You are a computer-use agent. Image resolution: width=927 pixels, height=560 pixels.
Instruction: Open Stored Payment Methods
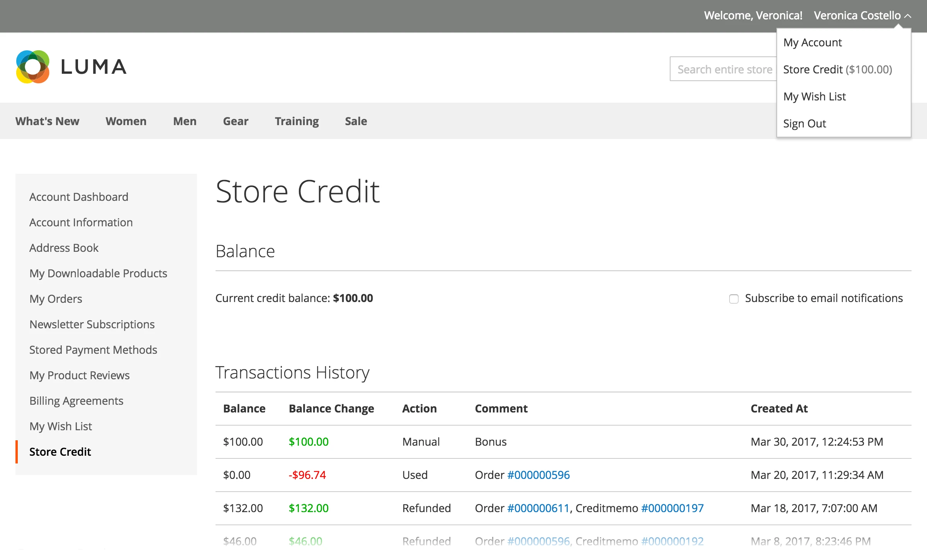93,350
